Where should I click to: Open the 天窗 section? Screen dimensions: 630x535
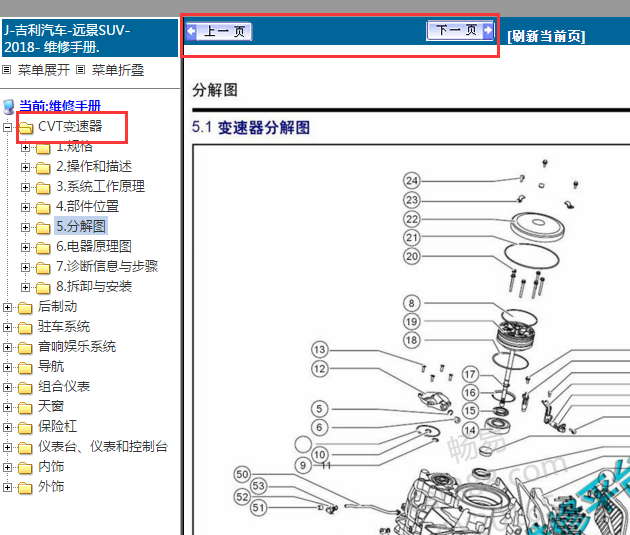51,406
